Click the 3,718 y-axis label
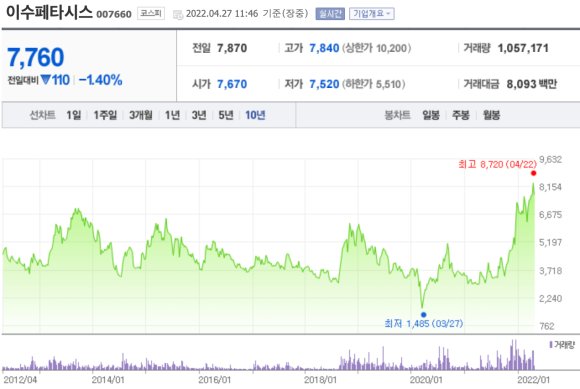Image resolution: width=580 pixels, height=389 pixels. [x=550, y=271]
